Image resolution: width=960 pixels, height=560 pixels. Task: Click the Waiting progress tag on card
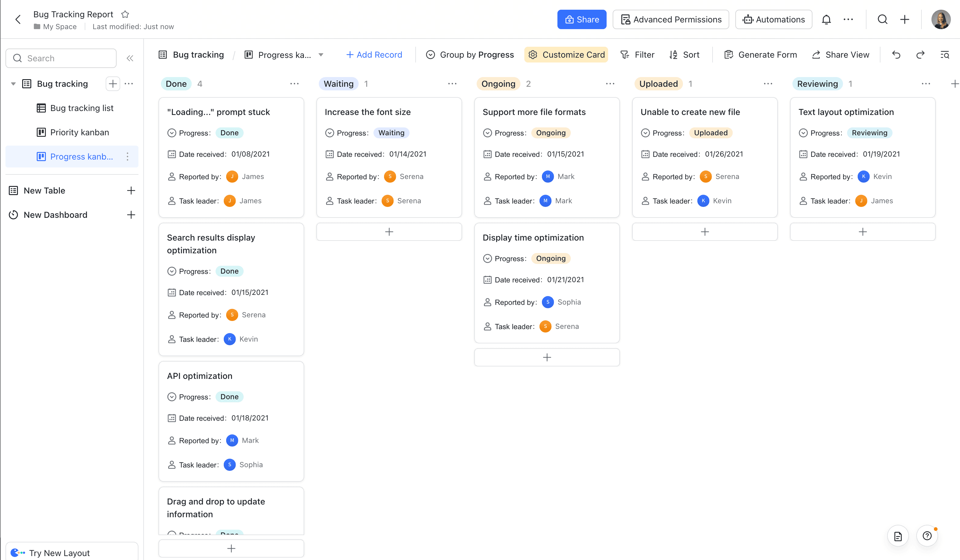[391, 133]
